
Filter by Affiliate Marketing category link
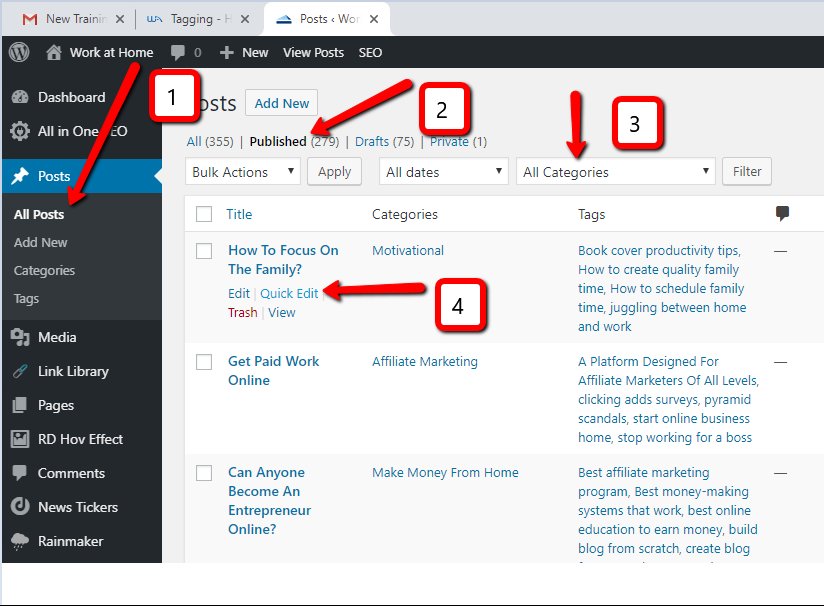(425, 361)
